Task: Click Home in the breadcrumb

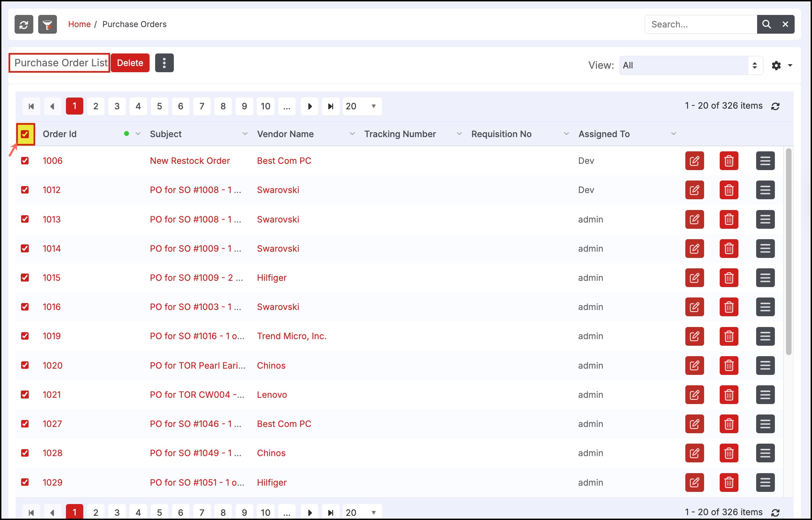Action: 79,24
